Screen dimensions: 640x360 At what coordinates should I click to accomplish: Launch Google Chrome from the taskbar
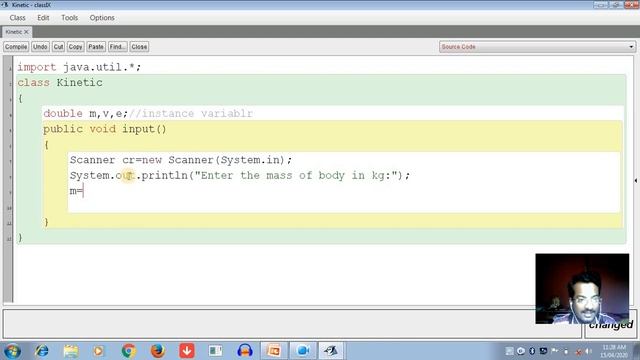129,351
